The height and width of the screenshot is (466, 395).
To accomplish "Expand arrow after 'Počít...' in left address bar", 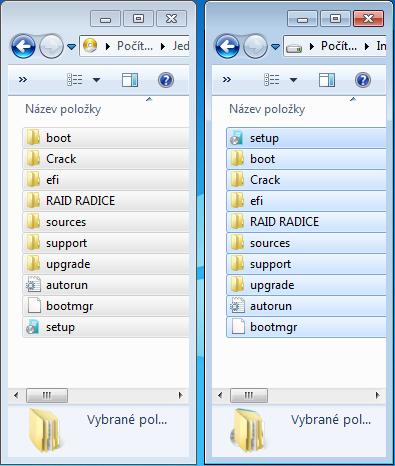I will (163, 46).
